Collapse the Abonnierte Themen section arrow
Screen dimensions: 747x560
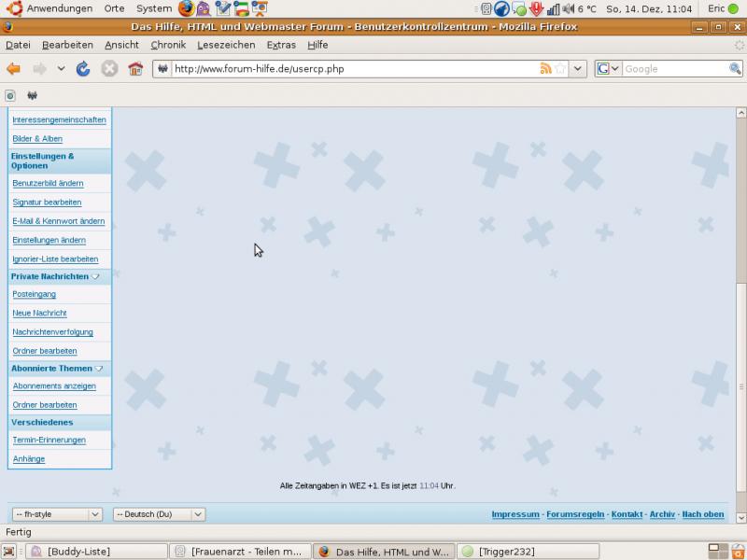click(99, 369)
